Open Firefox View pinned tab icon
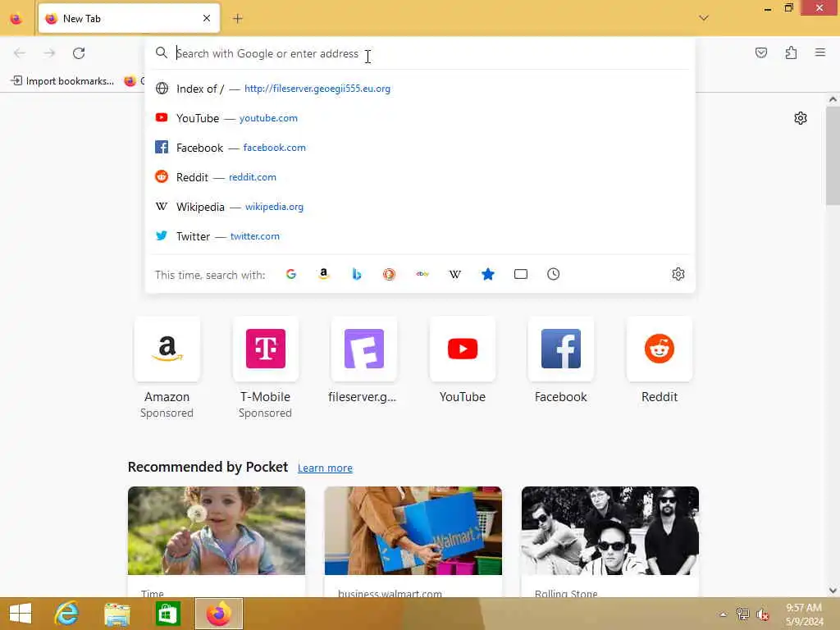Image resolution: width=840 pixels, height=630 pixels. (16, 19)
